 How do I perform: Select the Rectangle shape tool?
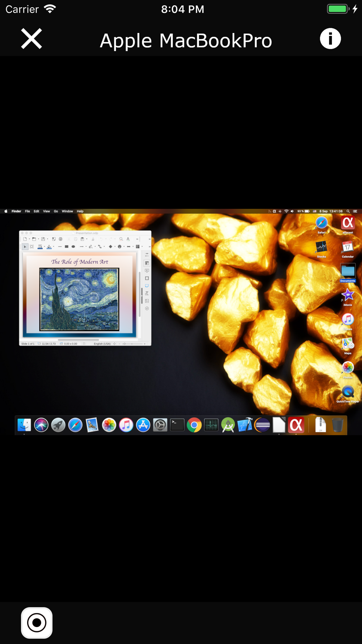click(x=67, y=247)
